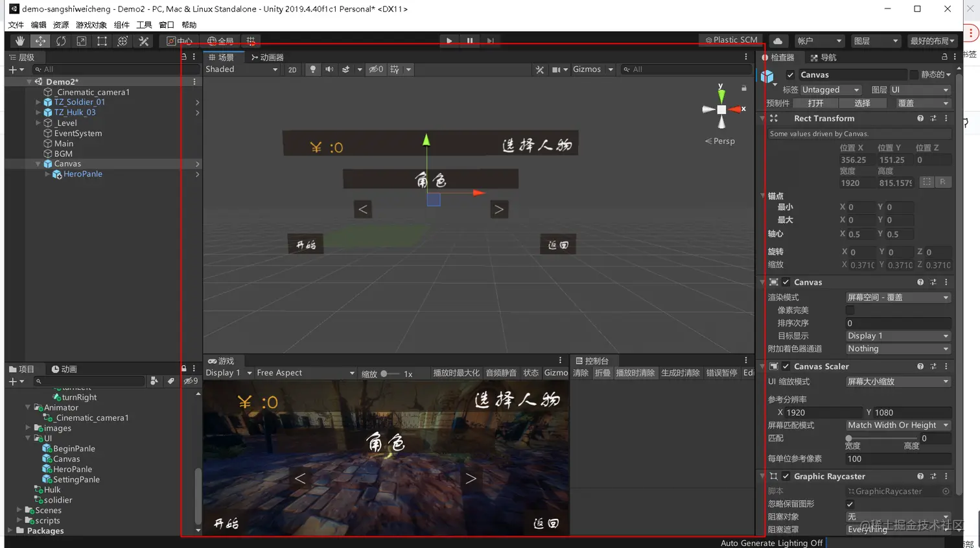Viewport: 980px width, 548px height.
Task: Open the Unity cloud services icon
Action: (778, 41)
